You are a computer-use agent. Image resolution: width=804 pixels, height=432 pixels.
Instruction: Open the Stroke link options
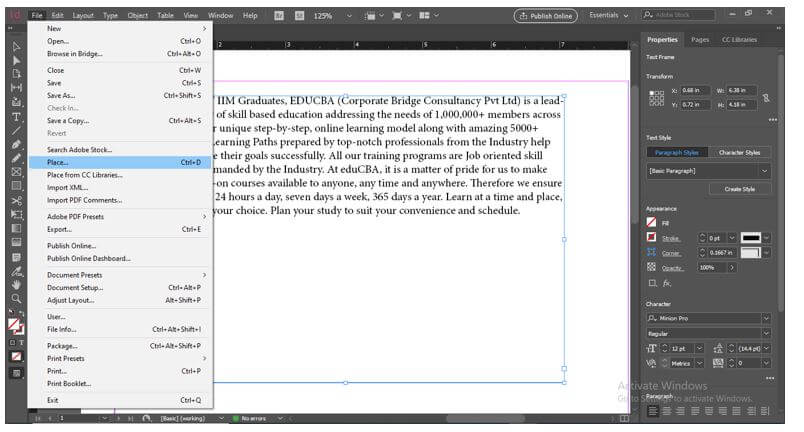click(x=670, y=238)
